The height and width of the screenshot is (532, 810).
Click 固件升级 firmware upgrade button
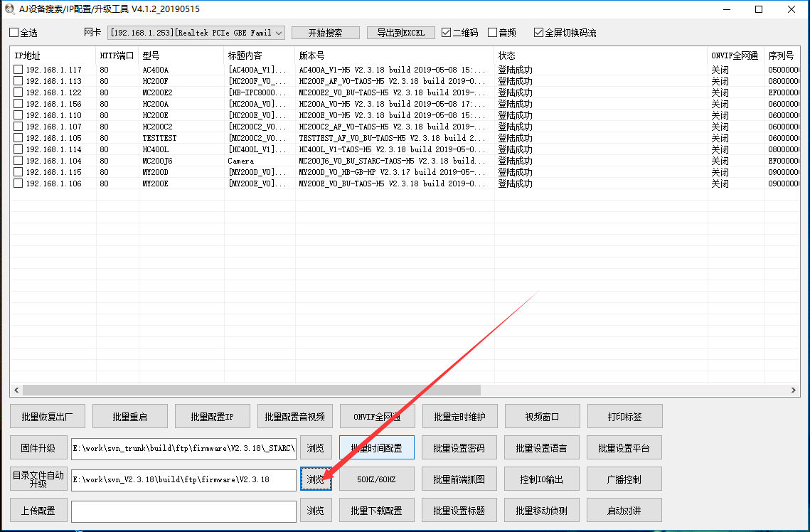pyautogui.click(x=39, y=447)
